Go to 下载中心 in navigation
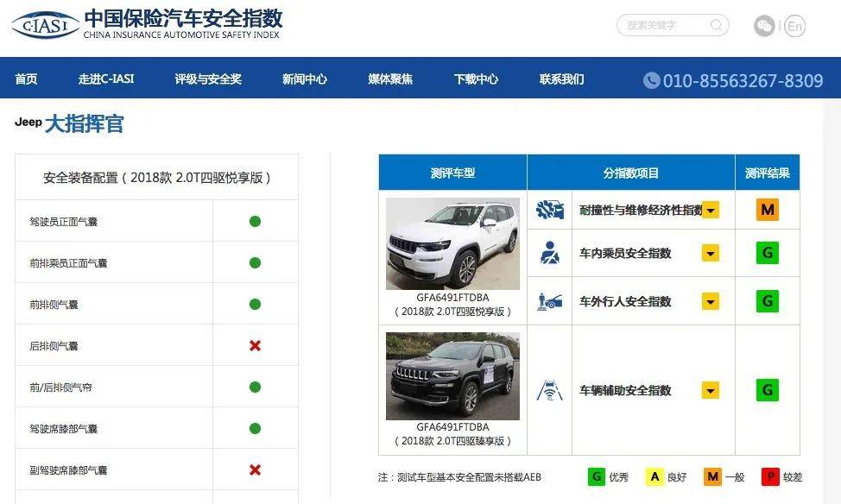The height and width of the screenshot is (504, 841). click(476, 79)
